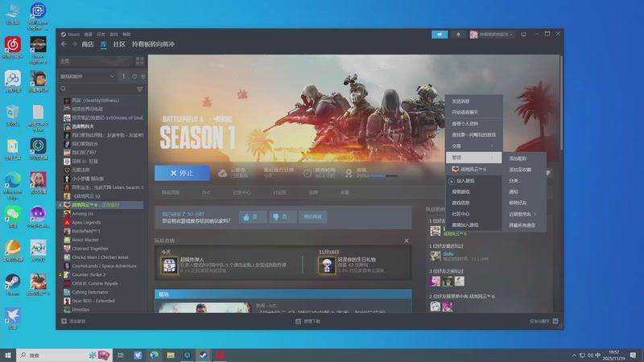Open advanced filter options icon

pyautogui.click(x=139, y=89)
